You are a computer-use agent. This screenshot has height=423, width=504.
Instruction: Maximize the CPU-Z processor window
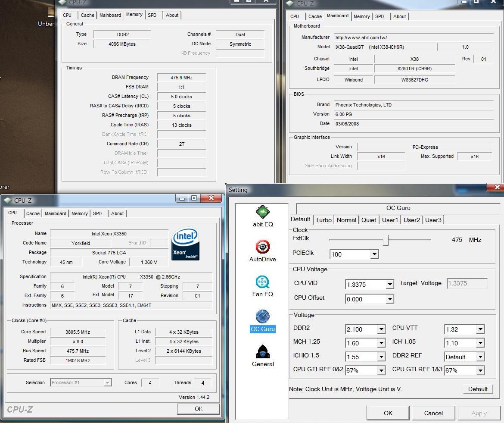(x=194, y=198)
